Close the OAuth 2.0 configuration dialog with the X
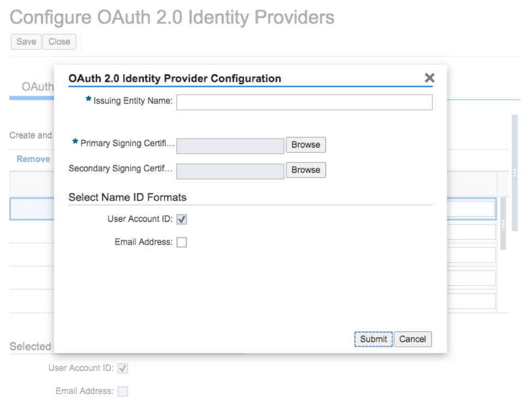 pos(429,77)
